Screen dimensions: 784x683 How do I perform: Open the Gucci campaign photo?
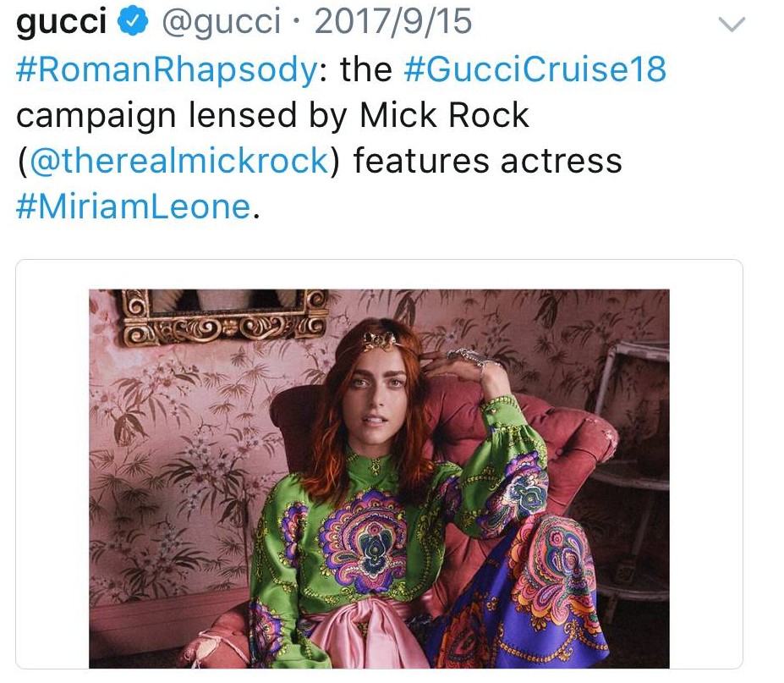[379, 478]
